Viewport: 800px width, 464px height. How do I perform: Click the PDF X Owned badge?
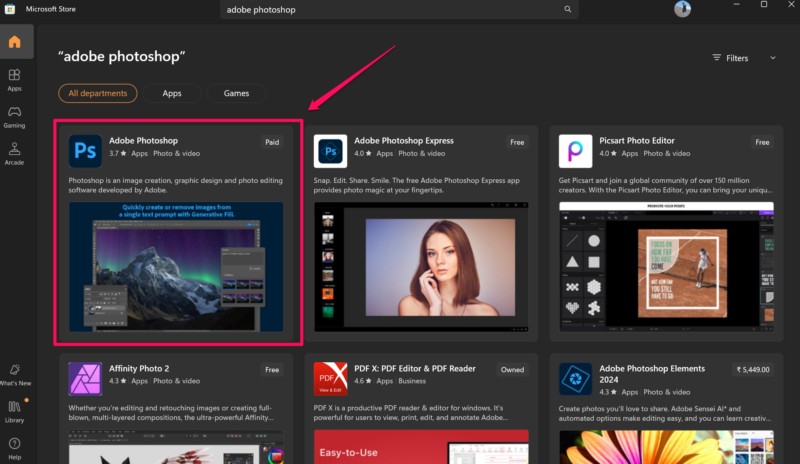point(512,370)
